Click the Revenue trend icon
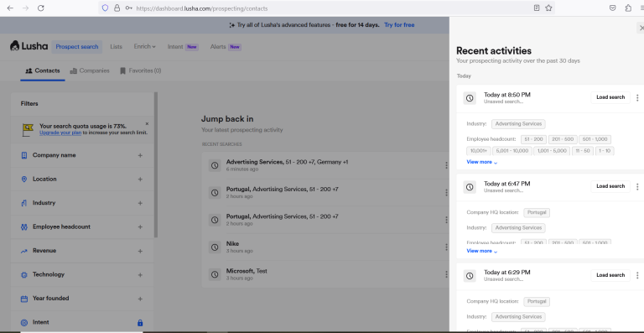This screenshot has height=333, width=644. coord(24,251)
